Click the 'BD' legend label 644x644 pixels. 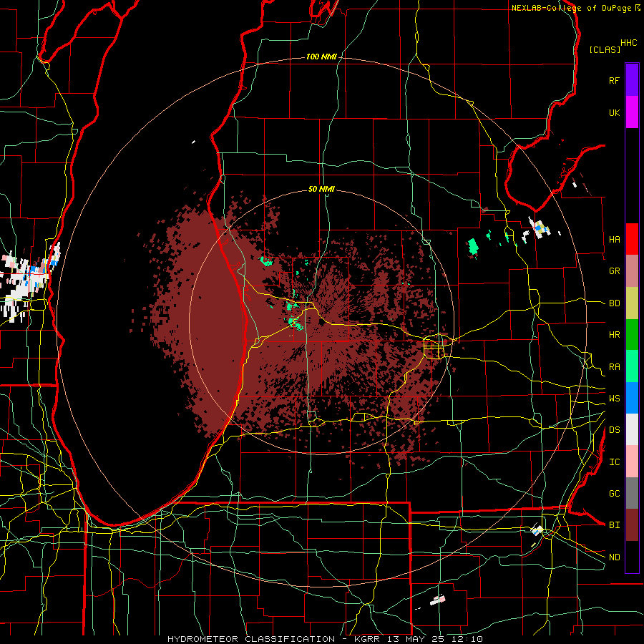click(614, 303)
